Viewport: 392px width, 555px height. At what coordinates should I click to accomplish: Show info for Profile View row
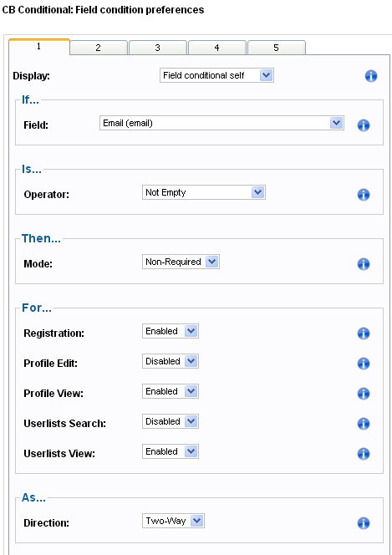(364, 394)
